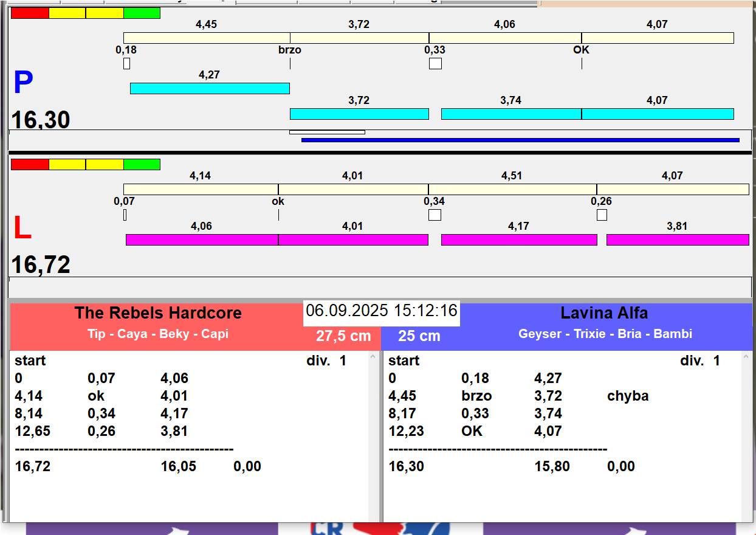The image size is (756, 535).
Task: Click the green start light in lane L
Action: click(142, 165)
